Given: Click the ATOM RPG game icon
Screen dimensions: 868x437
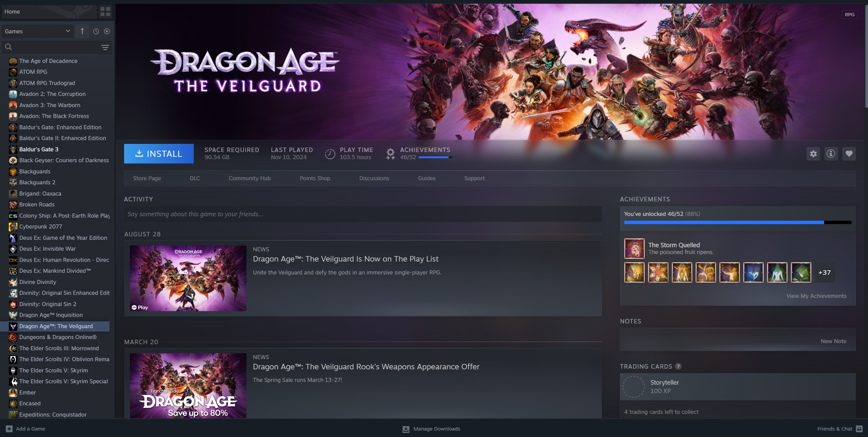Looking at the screenshot, I should tap(13, 72).
